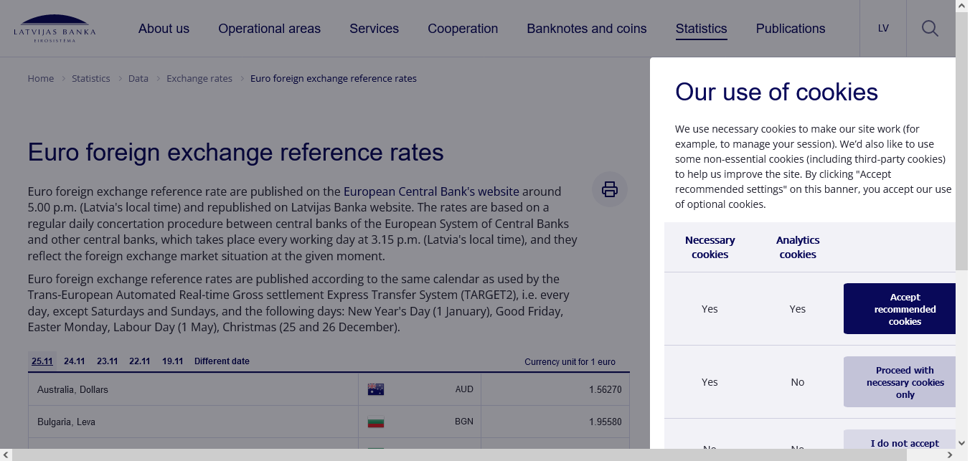Image resolution: width=980 pixels, height=461 pixels.
Task: Open the Banknotes and coins menu
Action: click(586, 29)
